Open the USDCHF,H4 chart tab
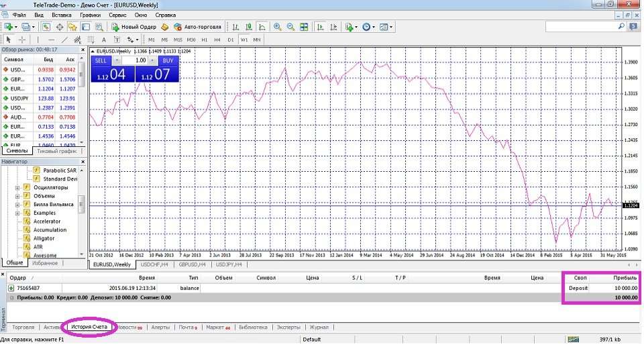Screen dimensions: 644x345 click(154, 264)
